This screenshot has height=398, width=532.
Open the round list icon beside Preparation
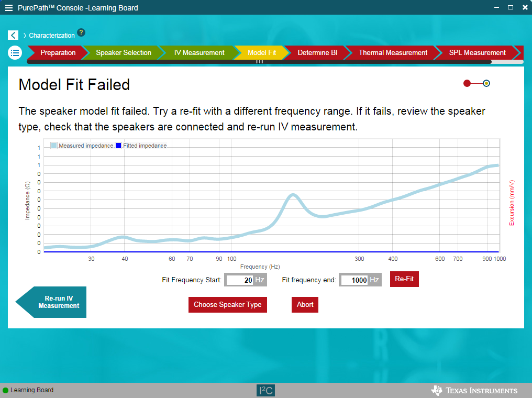(15, 52)
